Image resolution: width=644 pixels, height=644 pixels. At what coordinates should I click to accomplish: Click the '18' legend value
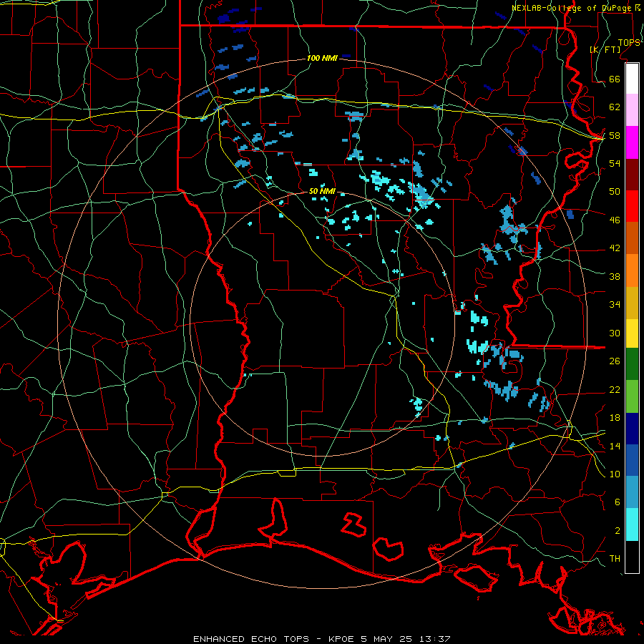[615, 418]
